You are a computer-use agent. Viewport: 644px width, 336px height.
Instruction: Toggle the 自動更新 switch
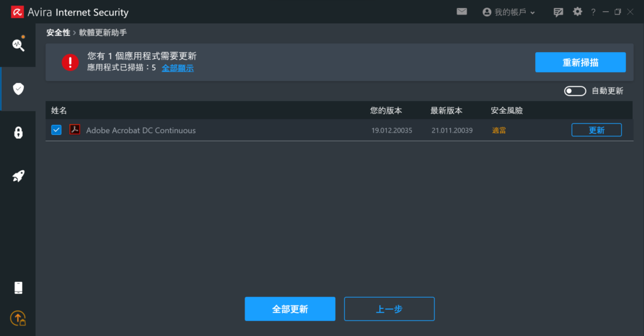(x=575, y=91)
